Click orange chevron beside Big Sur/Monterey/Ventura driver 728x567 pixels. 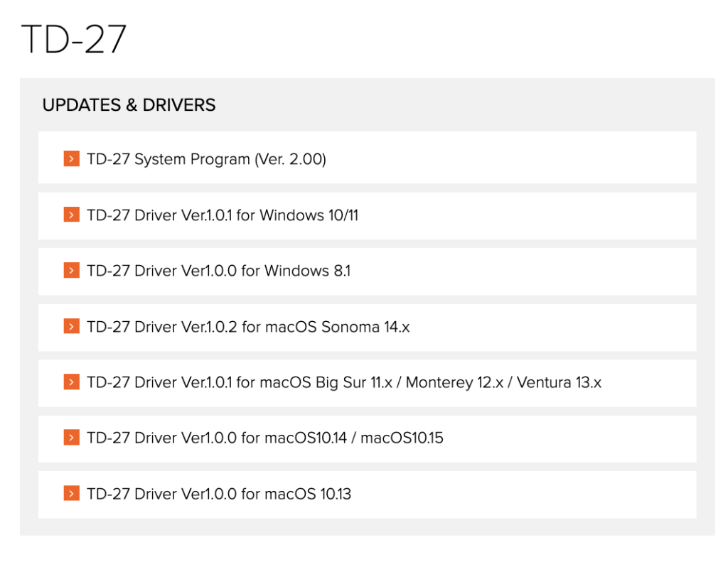(72, 382)
